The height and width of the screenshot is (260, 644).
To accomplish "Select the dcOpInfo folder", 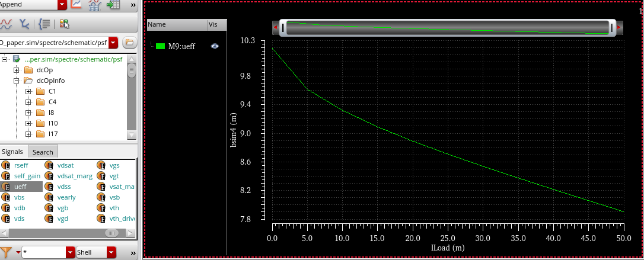I will 50,81.
